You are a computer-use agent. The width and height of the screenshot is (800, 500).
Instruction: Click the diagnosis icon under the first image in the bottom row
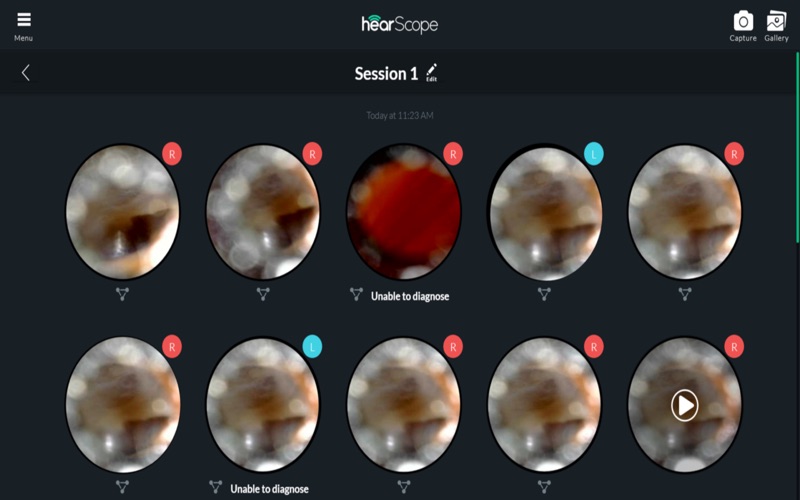tap(122, 487)
